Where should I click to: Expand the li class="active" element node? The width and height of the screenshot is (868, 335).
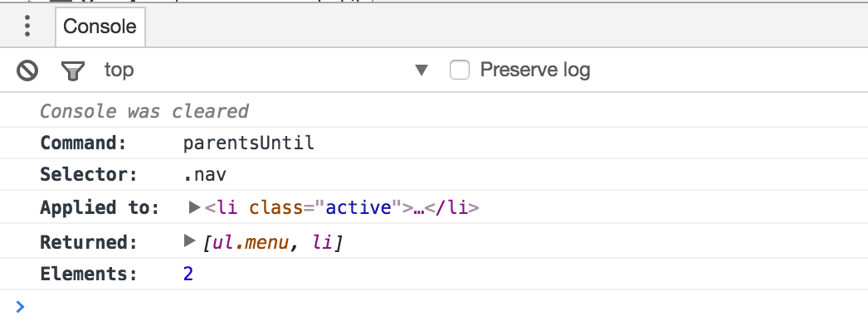pos(195,207)
